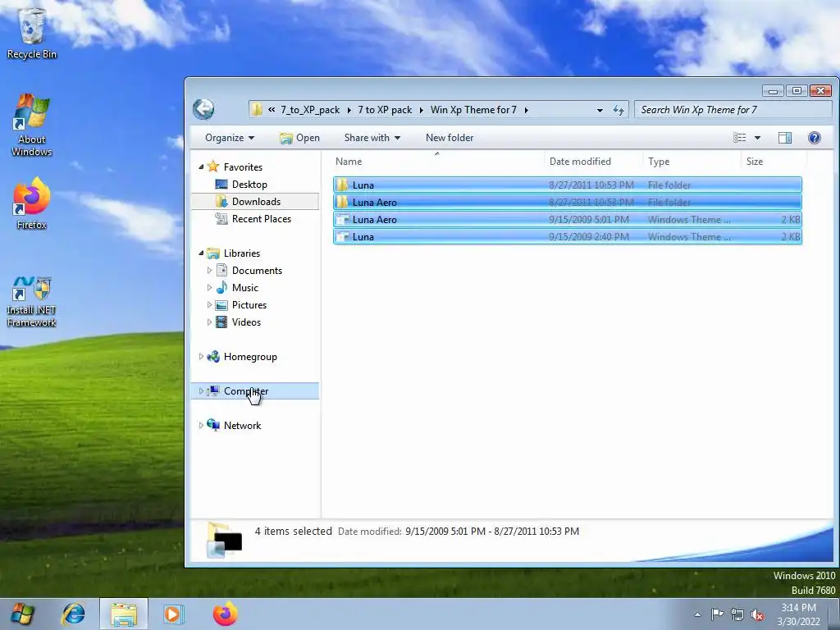Screen dimensions: 840x630
Task: Click the Search Win Xp Theme field
Action: coord(733,110)
